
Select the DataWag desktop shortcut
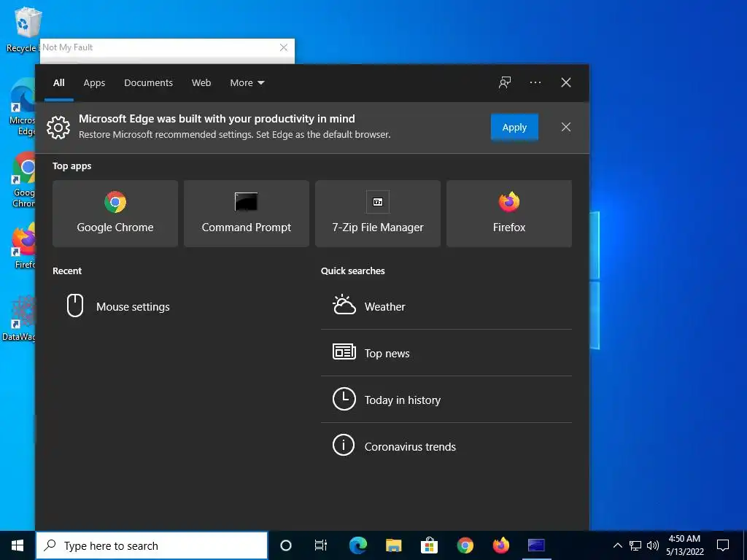tap(19, 318)
